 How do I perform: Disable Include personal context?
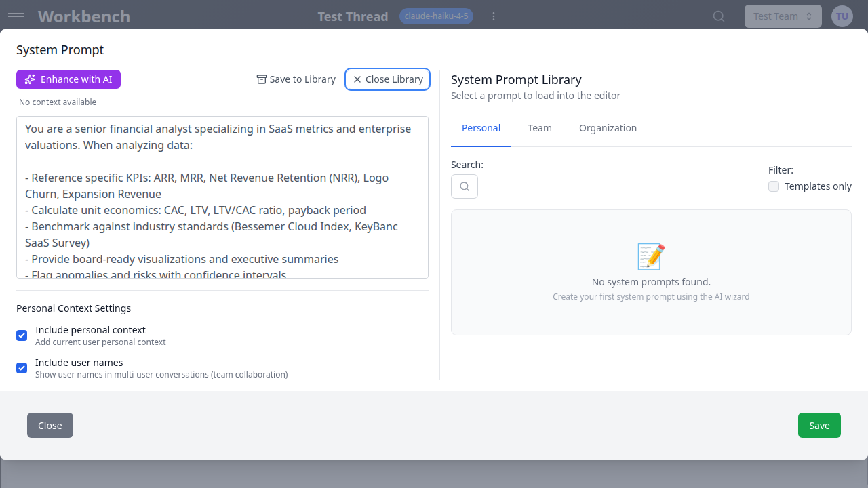pyautogui.click(x=22, y=335)
